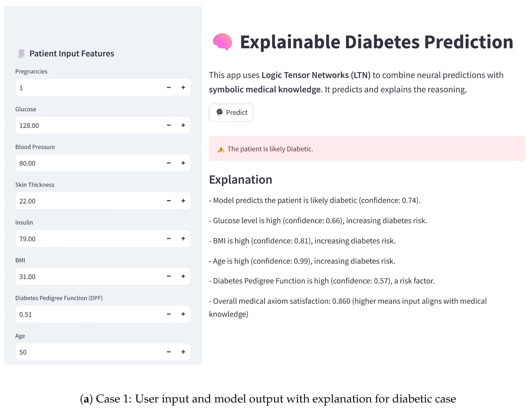Image resolution: width=532 pixels, height=411 pixels.
Task: Raise Skin Thickness using plus icon
Action: [183, 201]
